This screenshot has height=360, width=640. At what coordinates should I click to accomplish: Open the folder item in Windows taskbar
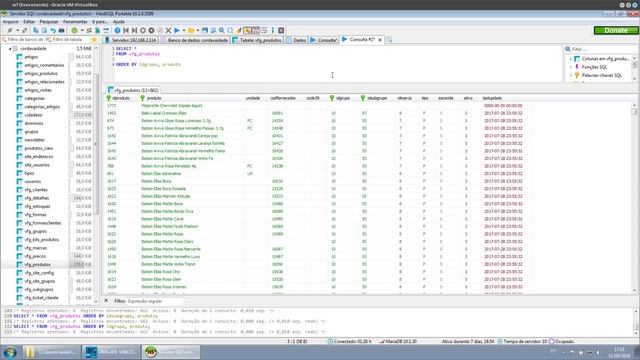51,352
